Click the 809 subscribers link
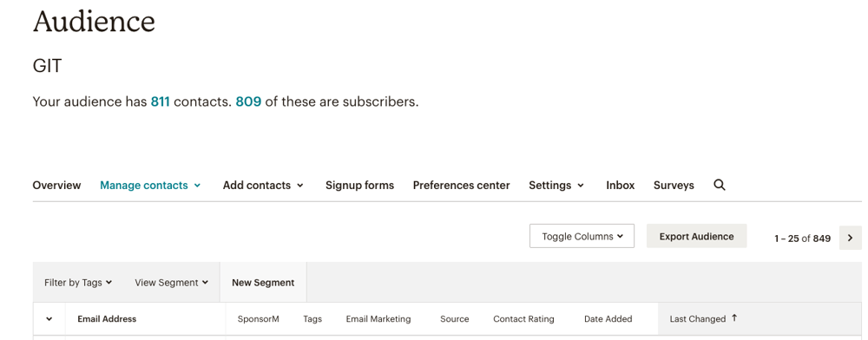Viewport: 868px width, 340px height. (x=248, y=101)
